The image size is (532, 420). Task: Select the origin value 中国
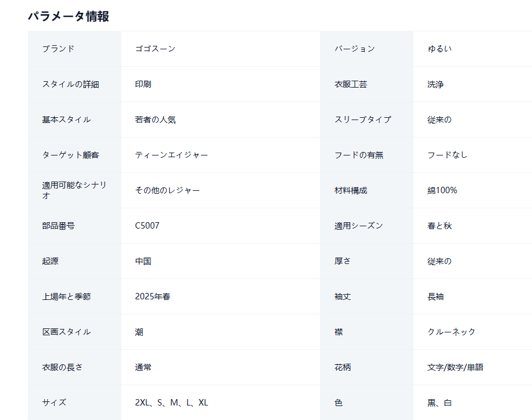pyautogui.click(x=143, y=261)
